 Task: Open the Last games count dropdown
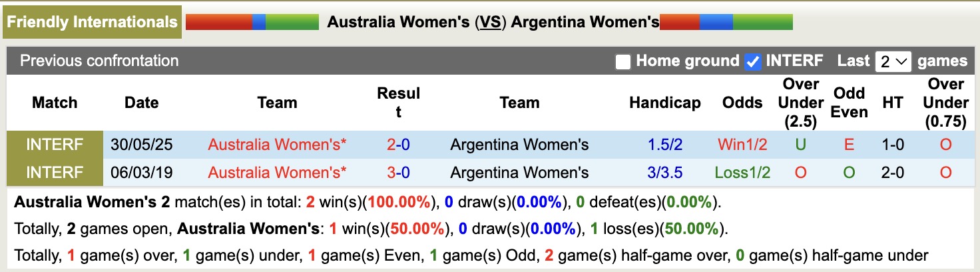coord(893,61)
